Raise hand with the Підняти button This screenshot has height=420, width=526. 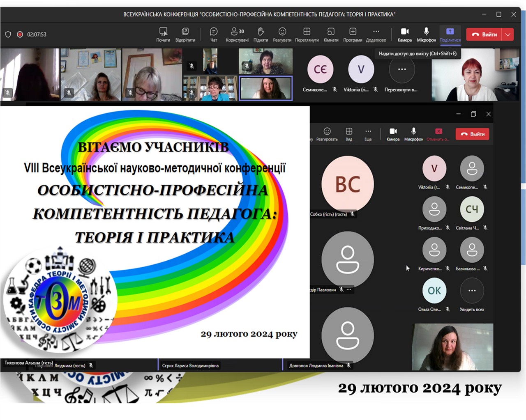[x=261, y=34]
